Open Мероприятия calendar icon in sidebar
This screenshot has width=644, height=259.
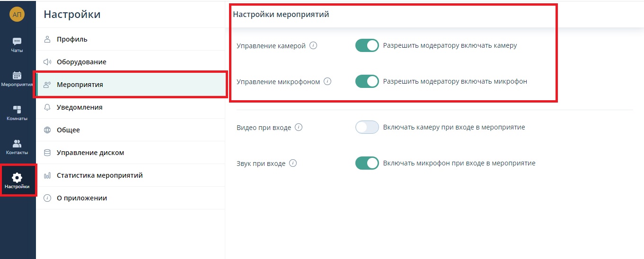click(x=17, y=75)
